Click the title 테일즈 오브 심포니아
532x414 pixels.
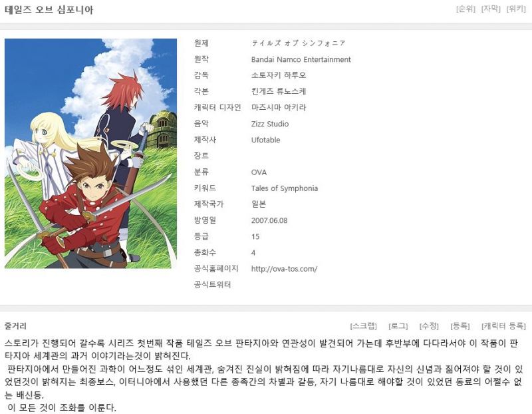(49, 9)
